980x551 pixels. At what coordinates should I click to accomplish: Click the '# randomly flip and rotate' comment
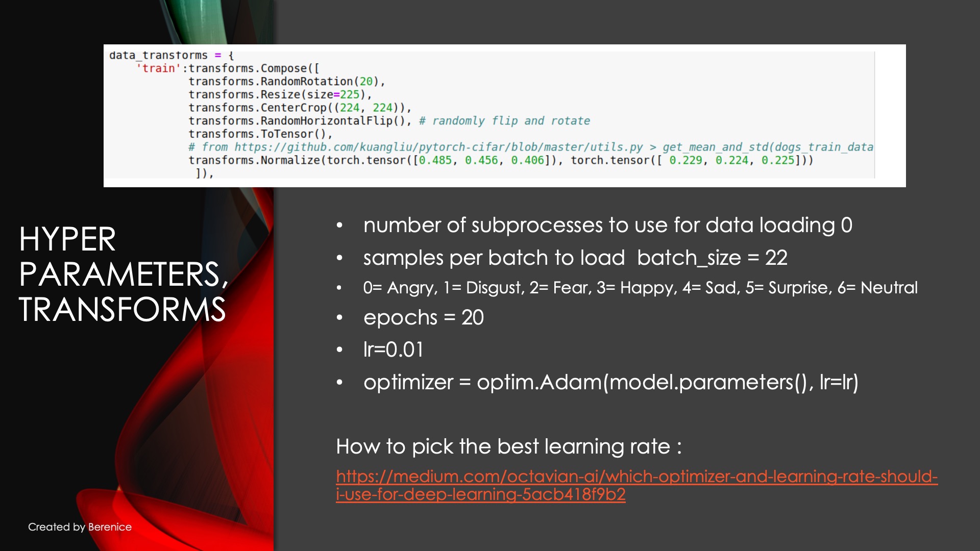click(x=504, y=121)
